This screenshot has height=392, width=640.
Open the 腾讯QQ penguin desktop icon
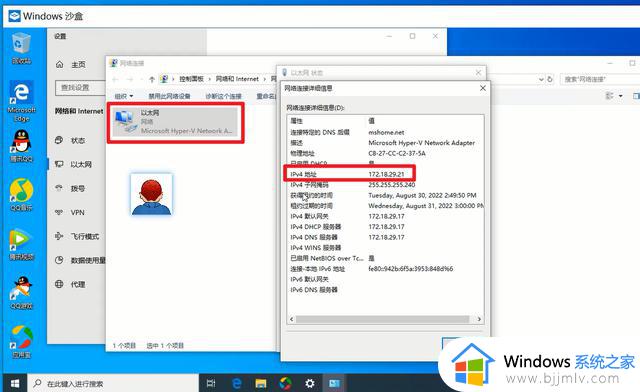(21, 146)
